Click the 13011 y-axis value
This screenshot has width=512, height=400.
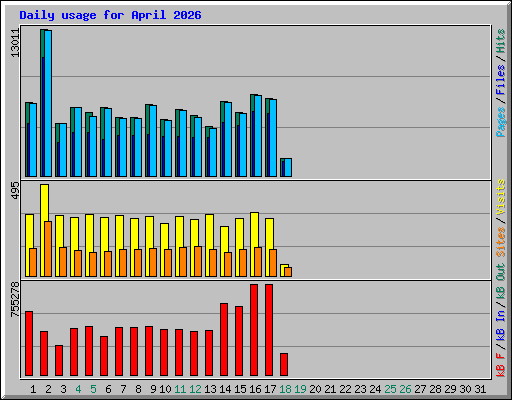pyautogui.click(x=15, y=43)
